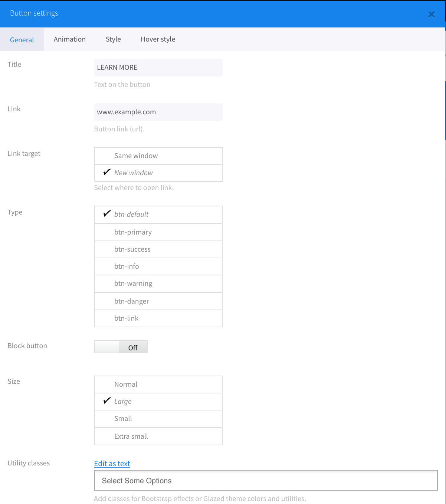
Task: Choose Extra small size option
Action: click(158, 436)
